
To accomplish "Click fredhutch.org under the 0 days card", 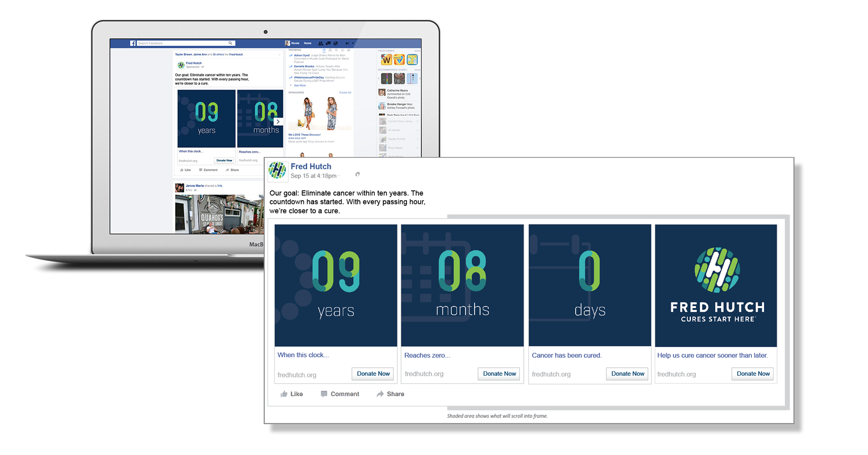I will coord(551,374).
